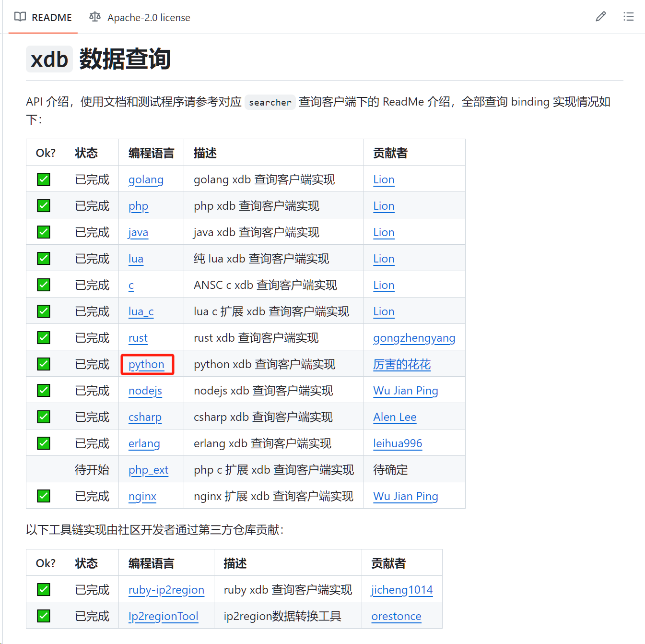Screen dimensions: 645x644
Task: Open the golang language link
Action: pos(146,179)
